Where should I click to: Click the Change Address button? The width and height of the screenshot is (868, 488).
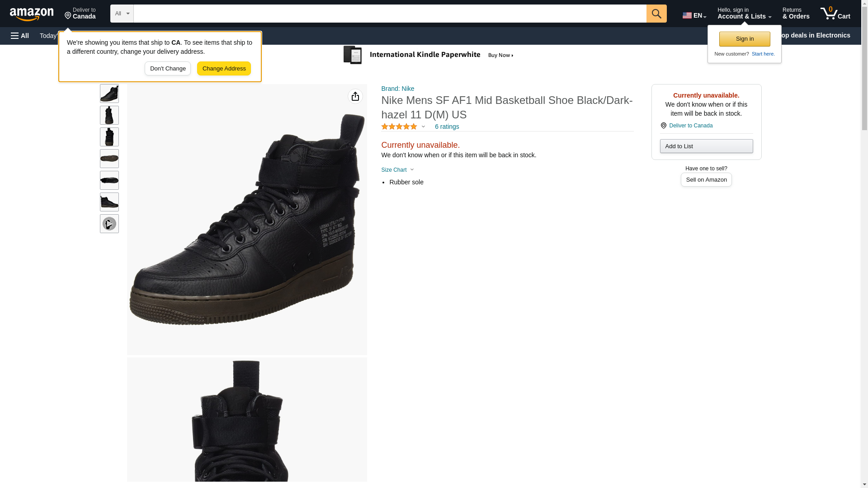pyautogui.click(x=224, y=69)
